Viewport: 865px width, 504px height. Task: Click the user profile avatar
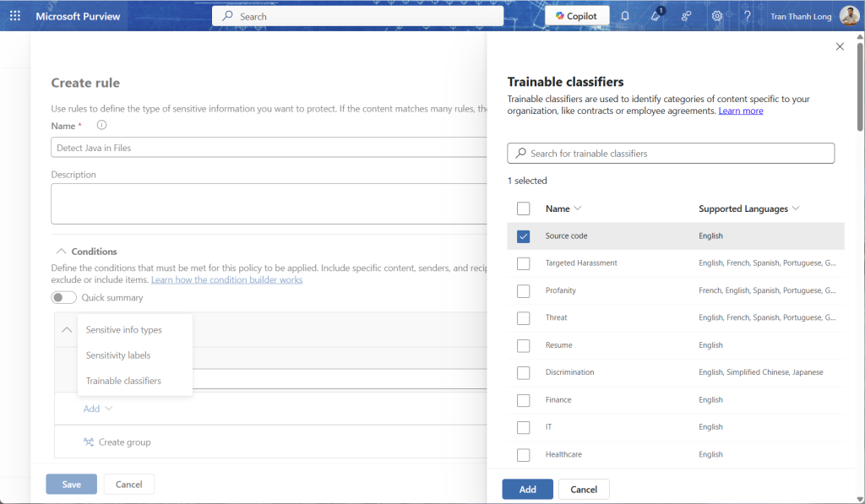(848, 16)
